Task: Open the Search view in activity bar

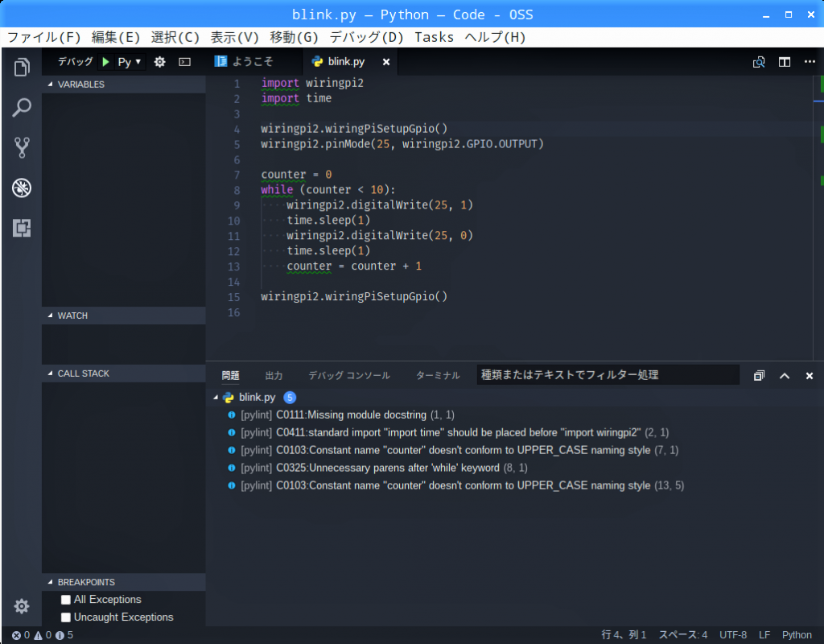Action: [22, 107]
